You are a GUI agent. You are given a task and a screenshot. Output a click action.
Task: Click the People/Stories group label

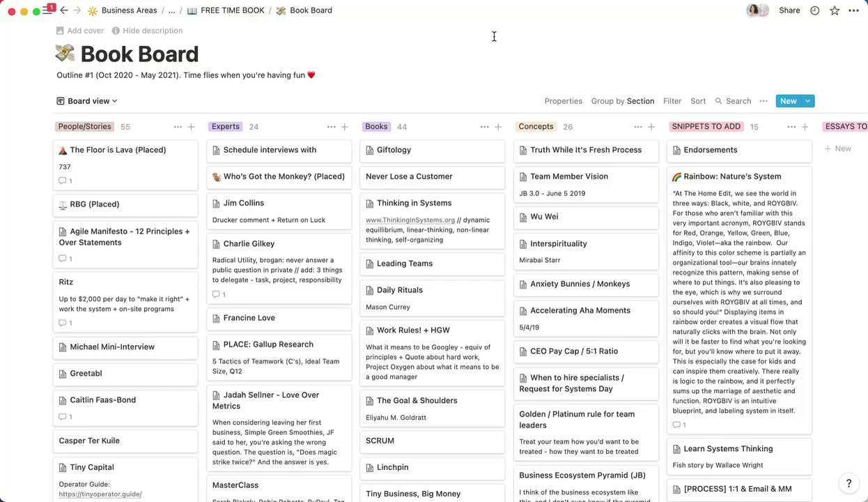84,127
